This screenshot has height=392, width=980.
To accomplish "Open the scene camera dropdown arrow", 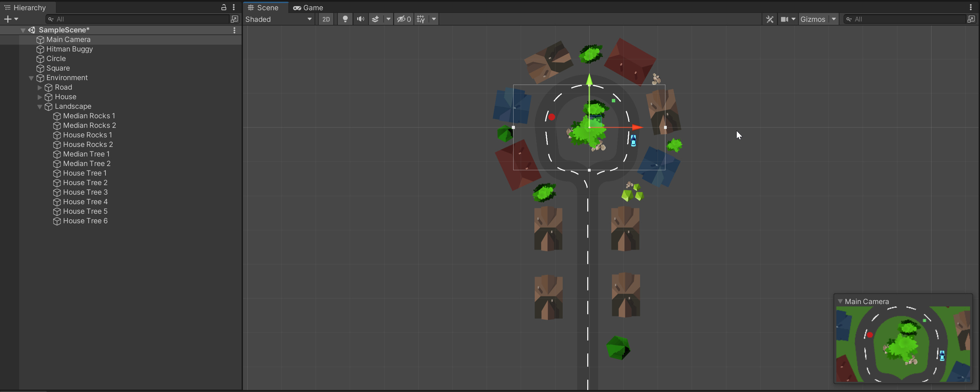I will pyautogui.click(x=794, y=19).
